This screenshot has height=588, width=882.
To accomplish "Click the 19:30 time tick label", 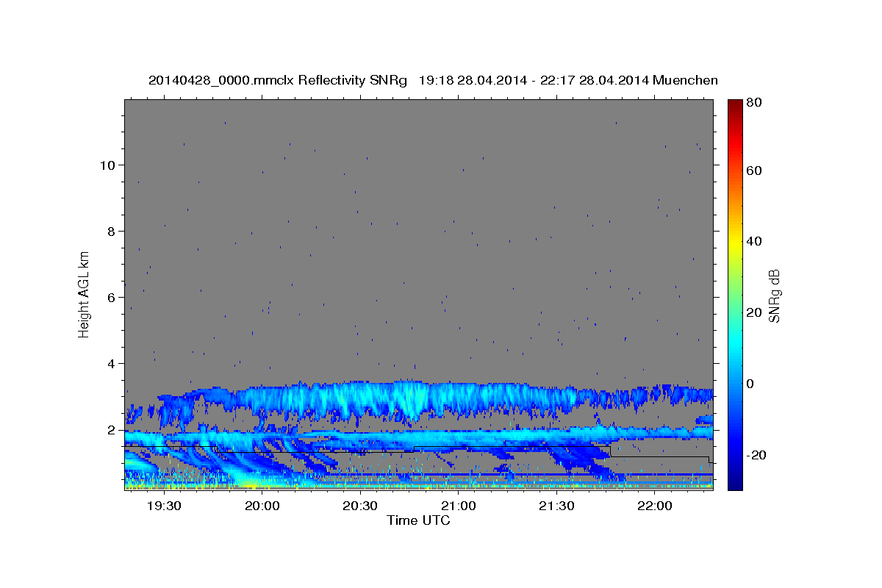I will point(164,506).
